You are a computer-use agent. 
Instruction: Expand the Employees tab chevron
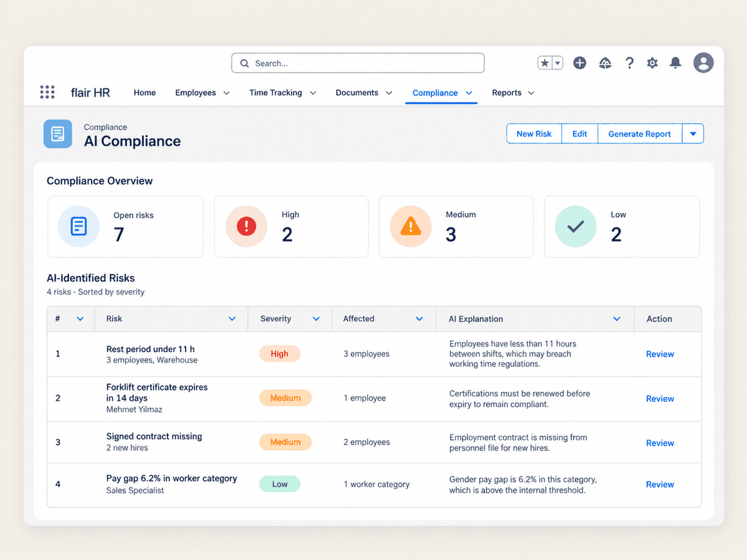(226, 93)
